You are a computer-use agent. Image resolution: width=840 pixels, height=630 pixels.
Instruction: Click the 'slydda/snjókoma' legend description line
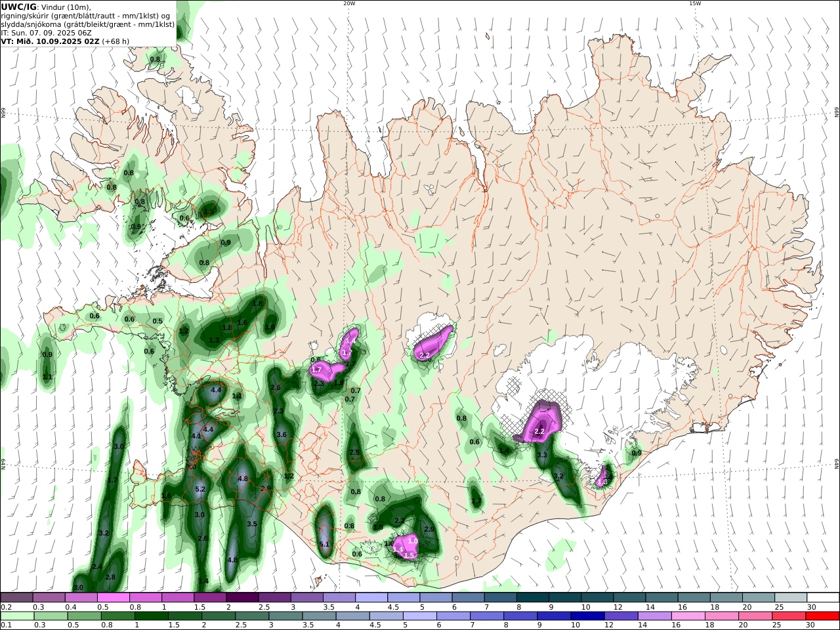(x=87, y=24)
